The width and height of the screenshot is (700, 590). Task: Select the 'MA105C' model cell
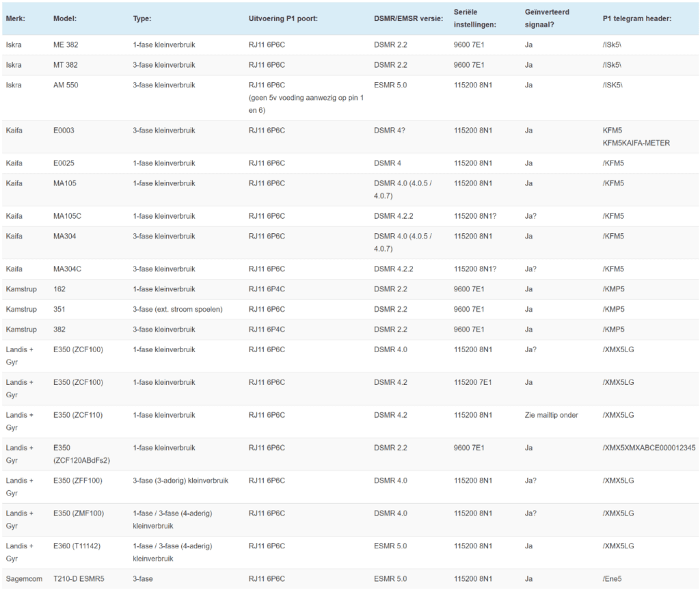(x=68, y=216)
